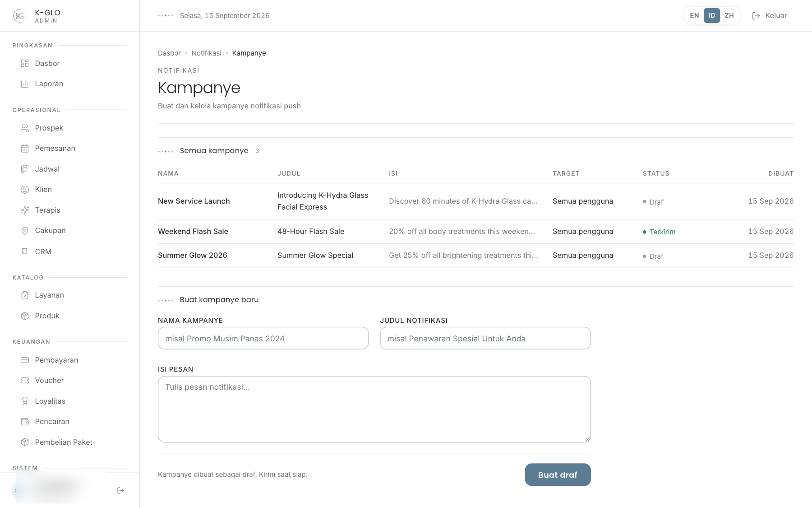Click the Prospek people icon
The image size is (812, 508).
coord(25,128)
